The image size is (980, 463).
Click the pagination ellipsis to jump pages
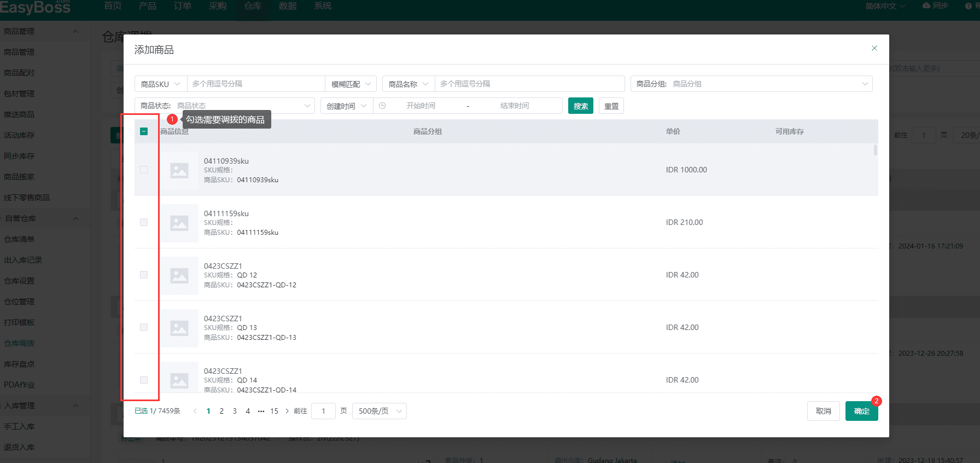coord(261,411)
